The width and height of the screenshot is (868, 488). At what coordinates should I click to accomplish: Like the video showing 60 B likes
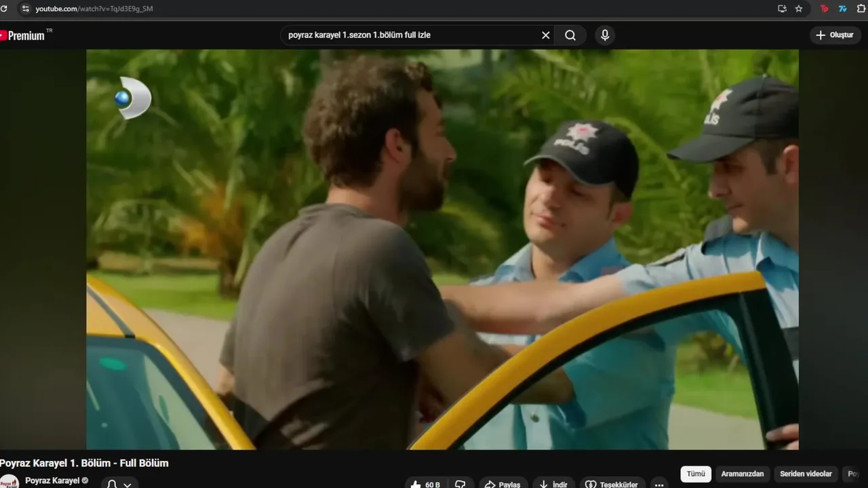click(426, 484)
